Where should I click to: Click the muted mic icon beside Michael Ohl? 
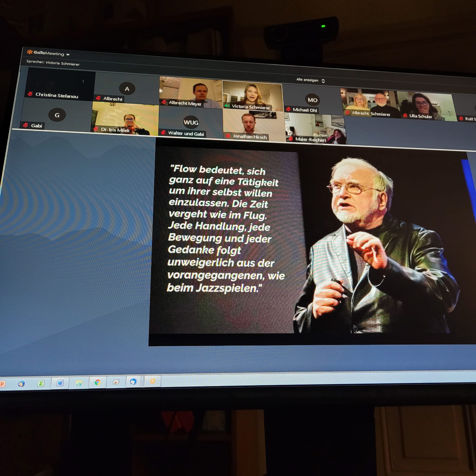pos(288,109)
